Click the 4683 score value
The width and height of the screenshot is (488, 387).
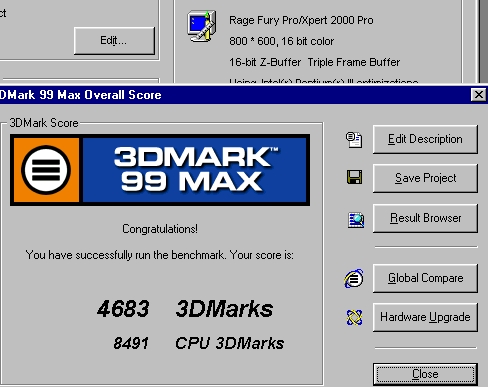point(123,309)
